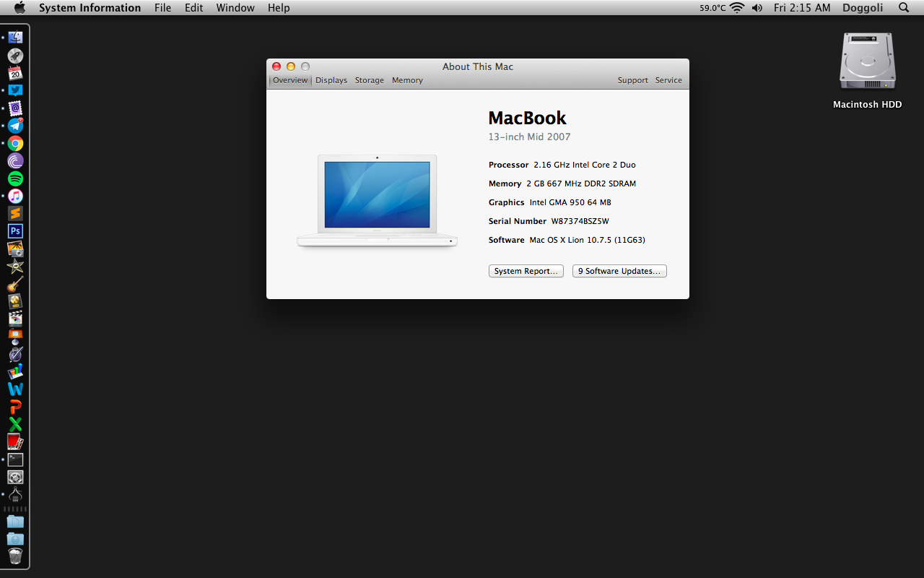The image size is (924, 578).
Task: Open the Downloads folder stack in dock
Action: pyautogui.click(x=15, y=538)
